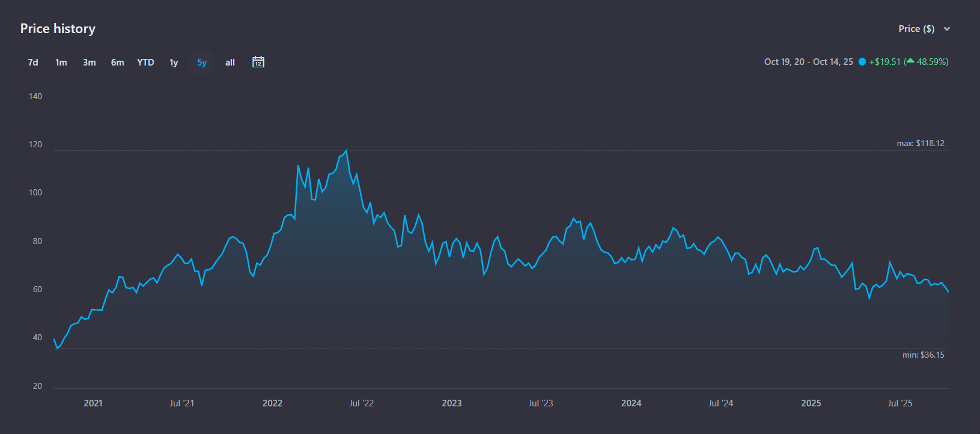Screen dimensions: 980x434
Task: Open the calendar date range picker
Action: (258, 62)
